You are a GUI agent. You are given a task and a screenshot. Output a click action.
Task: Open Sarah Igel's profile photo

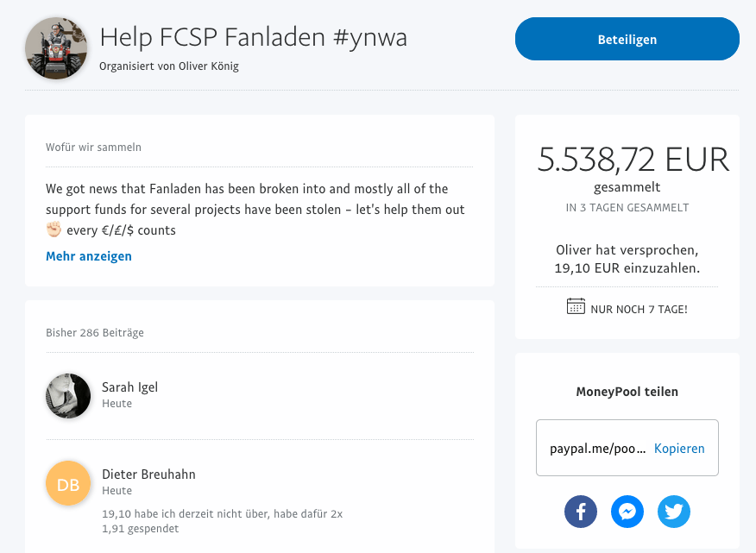point(68,396)
